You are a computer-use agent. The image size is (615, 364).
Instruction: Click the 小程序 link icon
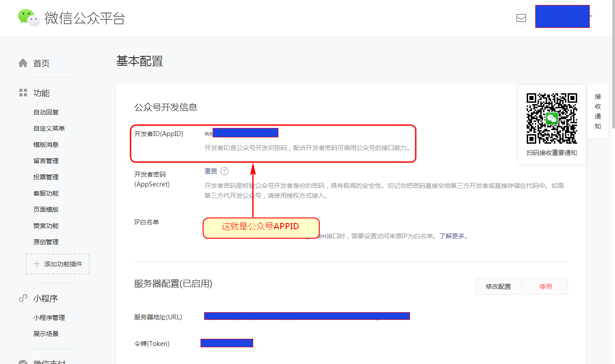pos(23,298)
